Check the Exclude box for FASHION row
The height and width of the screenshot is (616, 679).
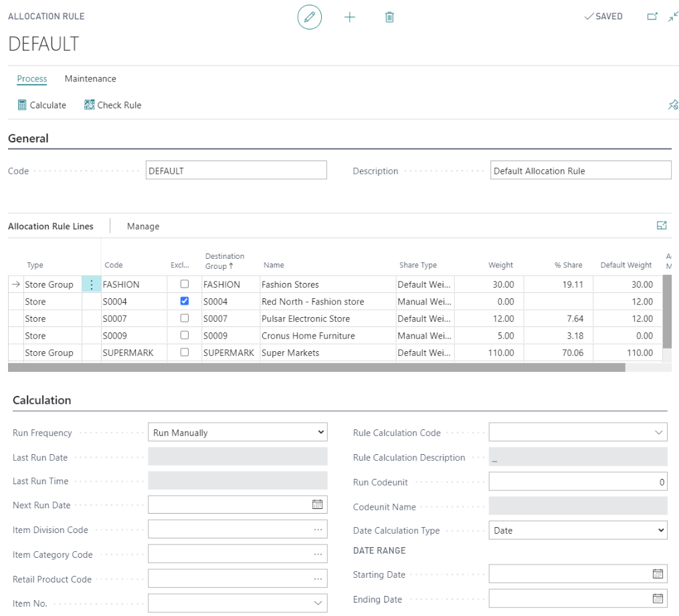[185, 284]
